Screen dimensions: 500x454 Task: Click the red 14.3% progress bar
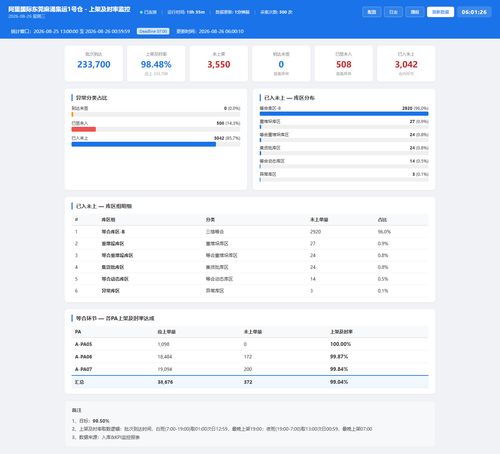pyautogui.click(x=84, y=129)
